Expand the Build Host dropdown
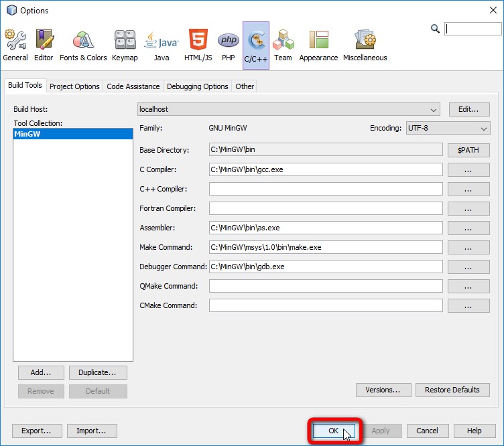The width and height of the screenshot is (504, 446). [x=289, y=110]
